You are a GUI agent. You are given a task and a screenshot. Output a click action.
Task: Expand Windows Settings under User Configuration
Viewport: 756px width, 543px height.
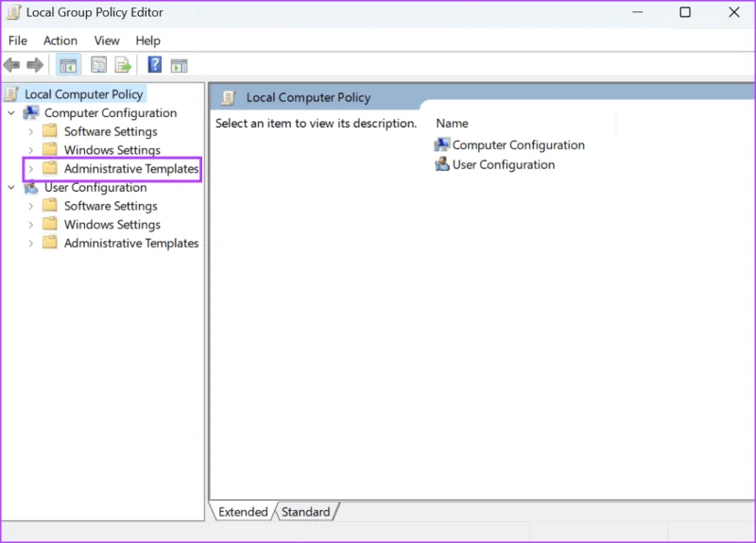pos(31,225)
